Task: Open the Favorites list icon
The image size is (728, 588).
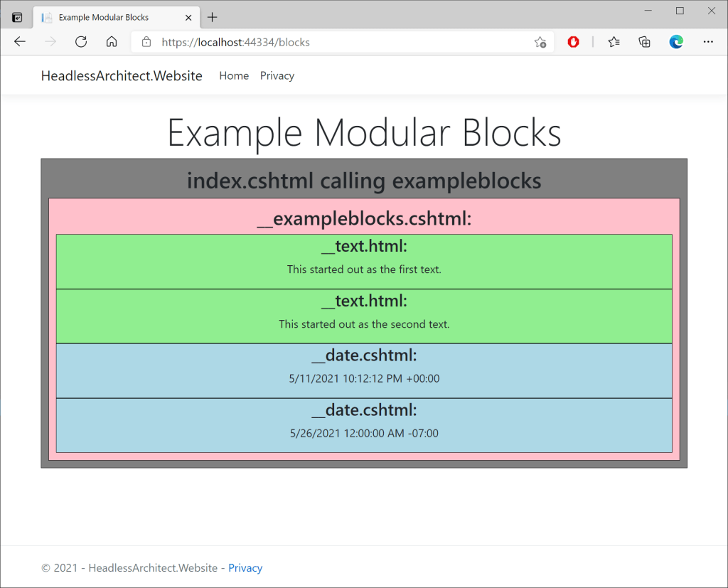Action: click(613, 42)
